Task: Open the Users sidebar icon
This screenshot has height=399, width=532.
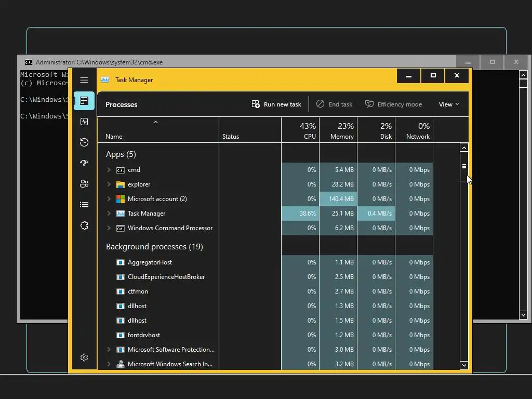Action: [84, 183]
